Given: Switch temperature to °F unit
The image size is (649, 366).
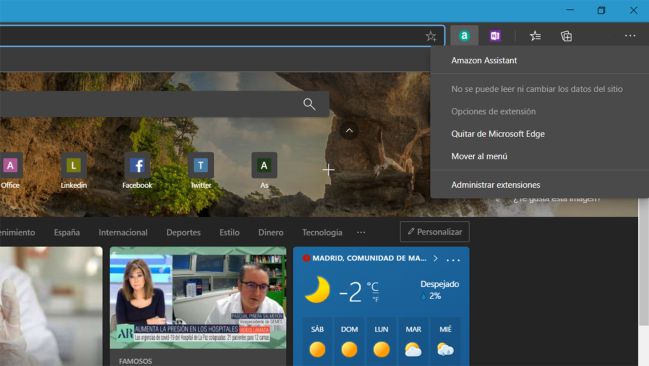Looking at the screenshot, I should click(375, 299).
